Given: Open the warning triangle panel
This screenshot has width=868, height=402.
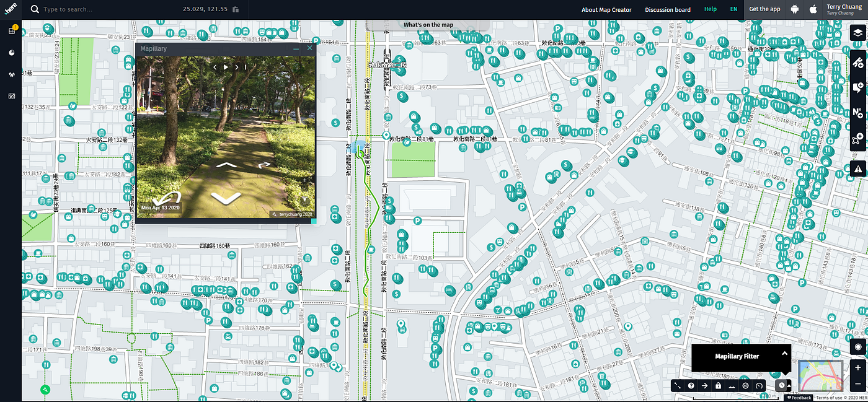Looking at the screenshot, I should tap(858, 168).
